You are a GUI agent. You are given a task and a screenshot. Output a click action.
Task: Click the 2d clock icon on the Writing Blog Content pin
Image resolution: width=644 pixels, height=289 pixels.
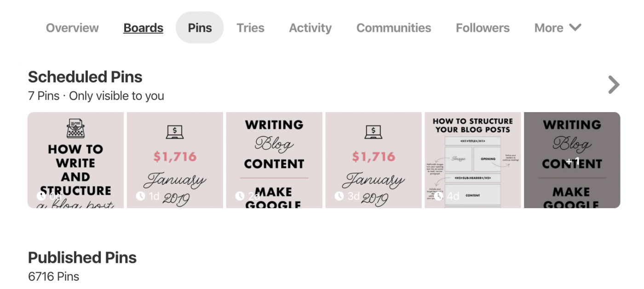click(x=240, y=195)
